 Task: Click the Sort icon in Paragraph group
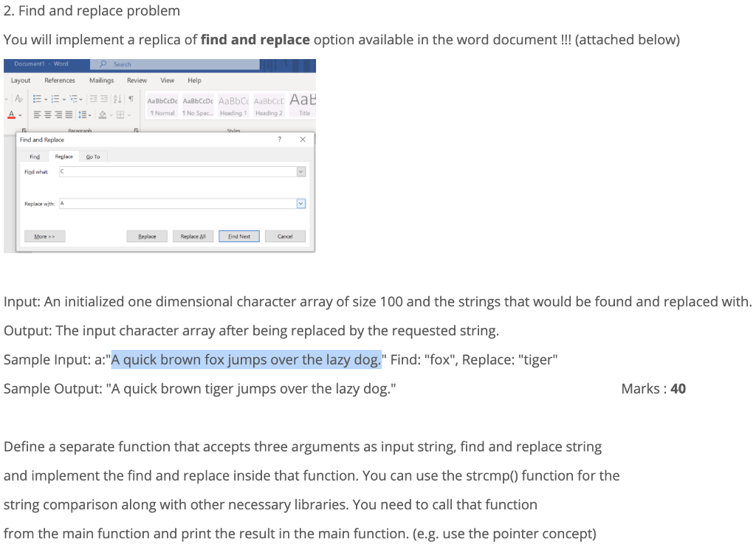pos(117,99)
